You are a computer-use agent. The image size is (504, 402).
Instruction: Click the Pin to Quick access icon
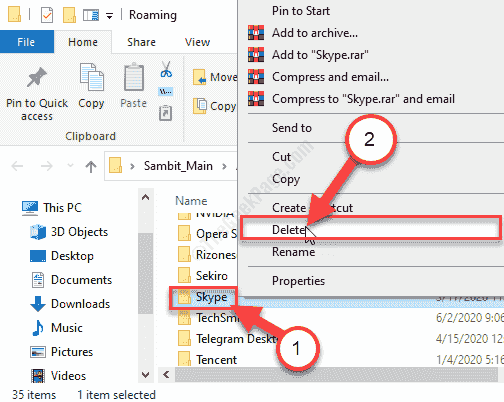click(36, 77)
